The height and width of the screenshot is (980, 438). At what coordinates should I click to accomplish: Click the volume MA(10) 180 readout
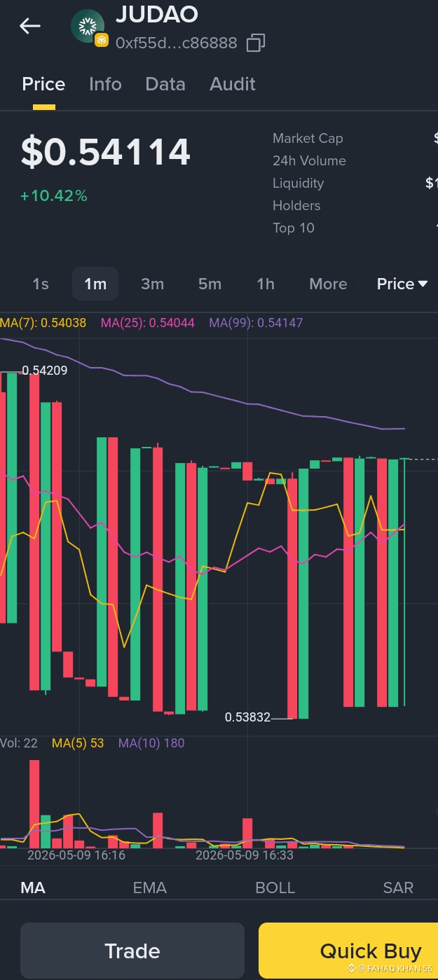(x=151, y=743)
